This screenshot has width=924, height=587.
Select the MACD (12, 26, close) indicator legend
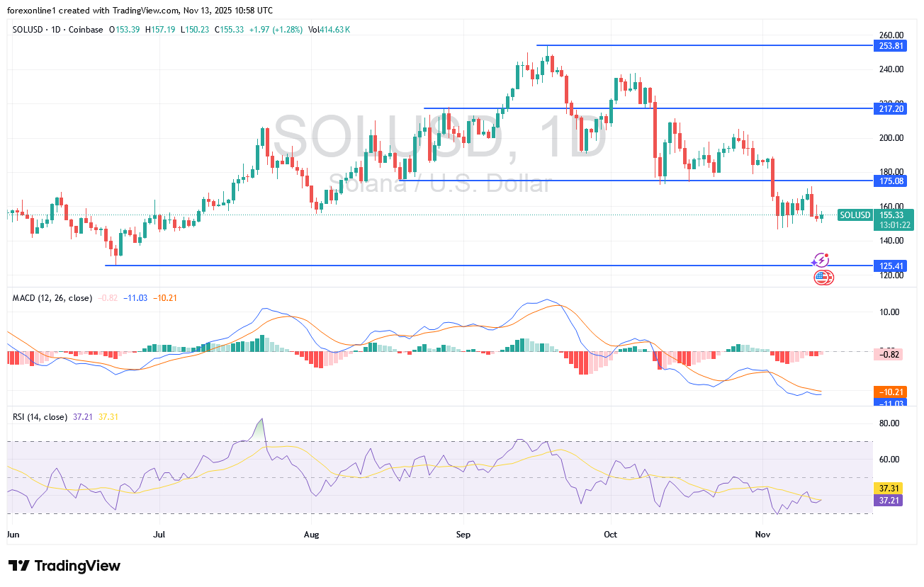52,298
